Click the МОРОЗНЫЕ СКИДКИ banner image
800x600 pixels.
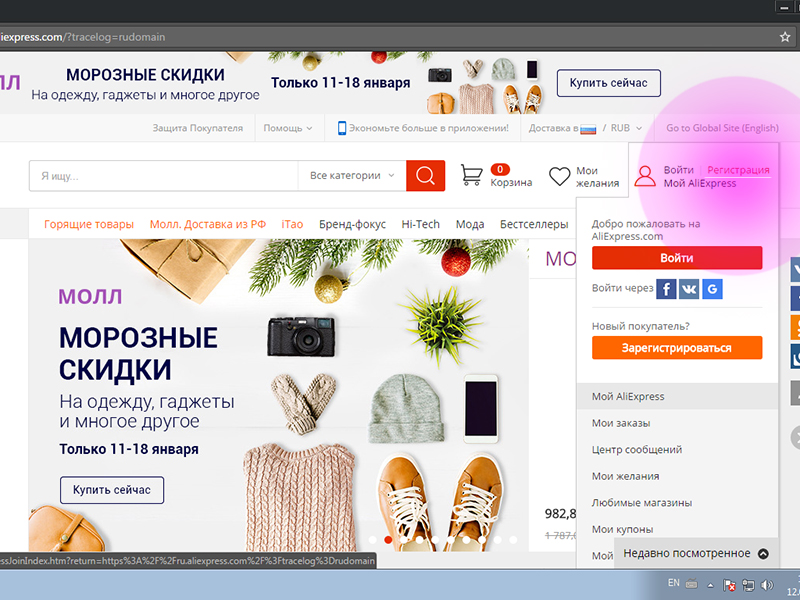point(279,395)
